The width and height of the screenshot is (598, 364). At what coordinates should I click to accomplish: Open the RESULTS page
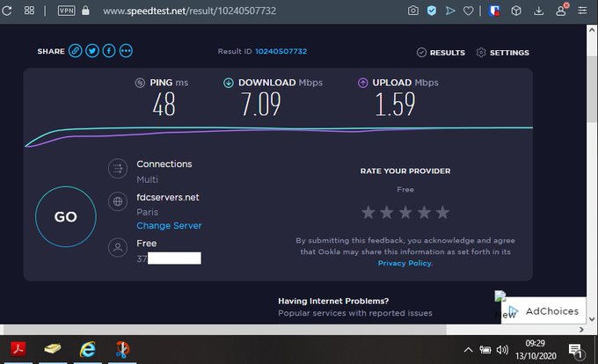click(441, 53)
